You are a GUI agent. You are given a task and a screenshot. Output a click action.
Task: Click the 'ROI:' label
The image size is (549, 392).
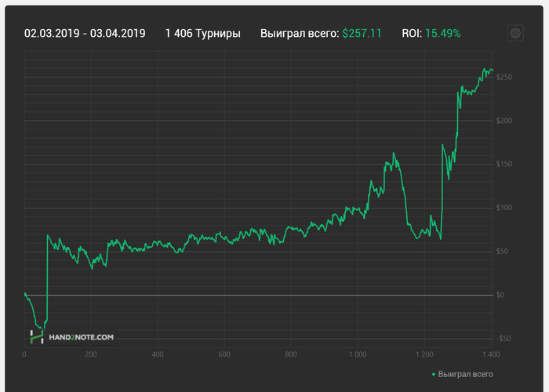[412, 33]
